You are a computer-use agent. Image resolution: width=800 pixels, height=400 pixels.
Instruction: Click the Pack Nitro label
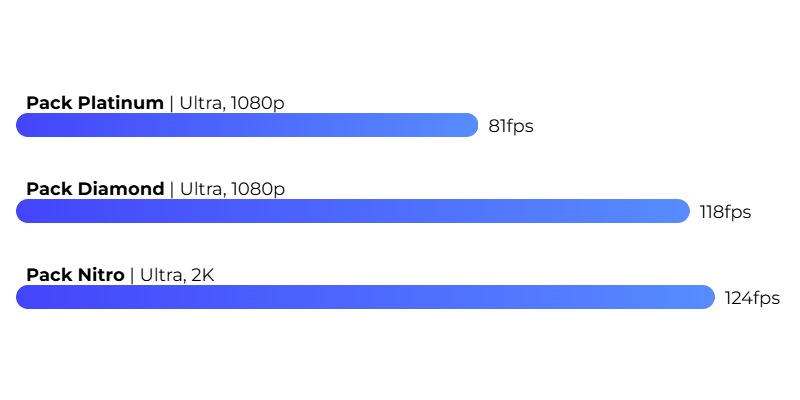76,275
